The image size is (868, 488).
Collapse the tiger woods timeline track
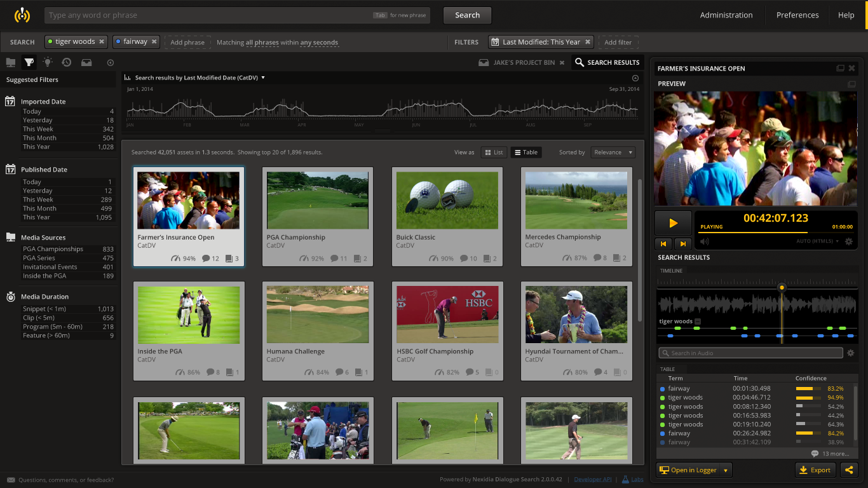[x=698, y=322]
